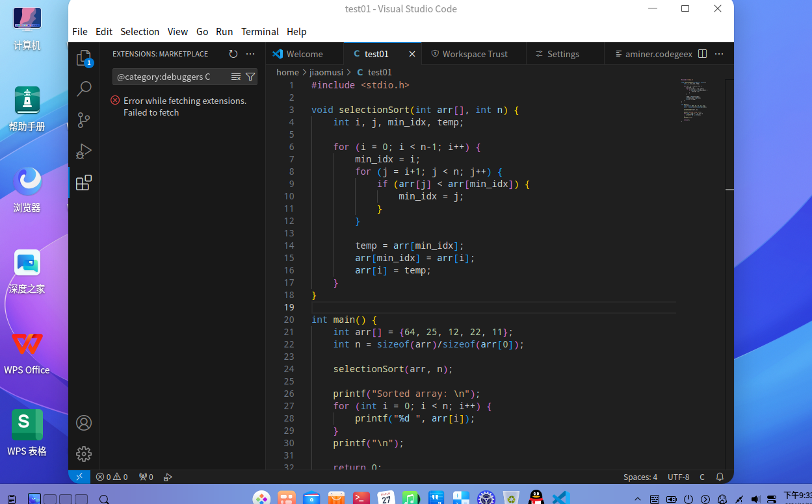Screen dimensions: 812x504
Task: Place cursor on line number 19
Action: pyautogui.click(x=289, y=307)
